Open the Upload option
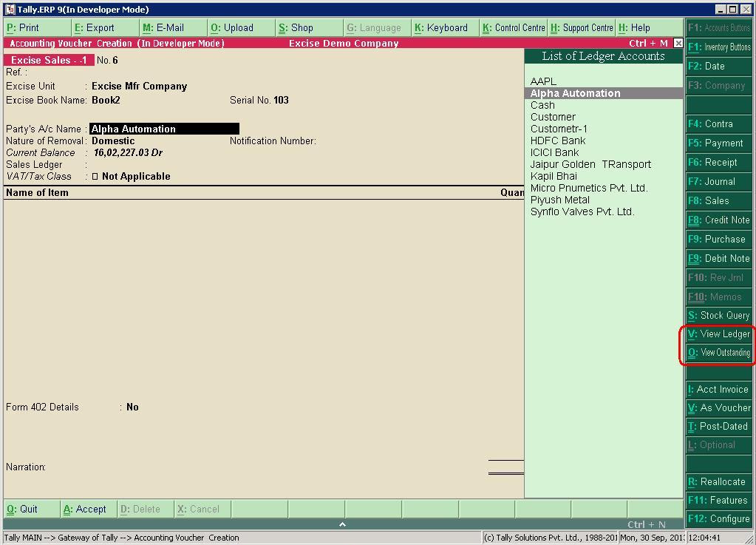Screen dimensions: 756x545 pos(241,28)
